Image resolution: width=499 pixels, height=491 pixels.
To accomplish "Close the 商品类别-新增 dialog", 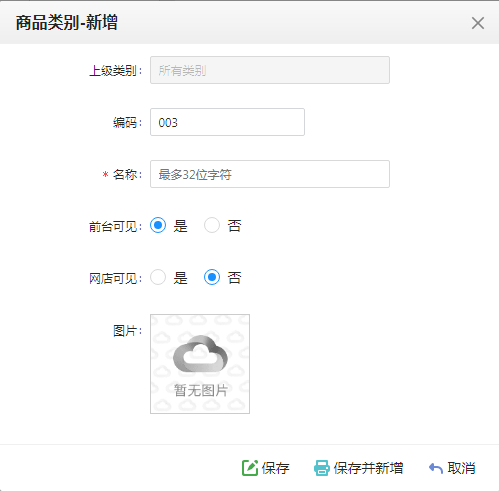I will (x=478, y=23).
